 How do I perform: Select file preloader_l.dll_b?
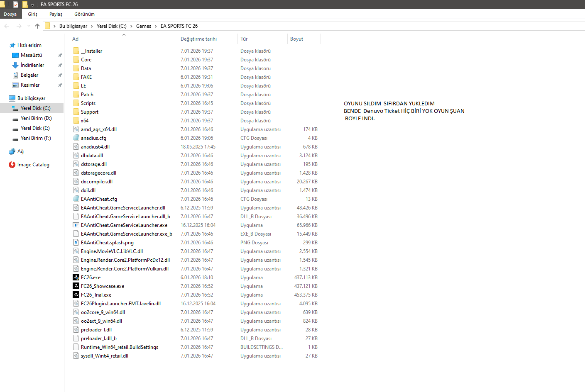click(x=99, y=338)
